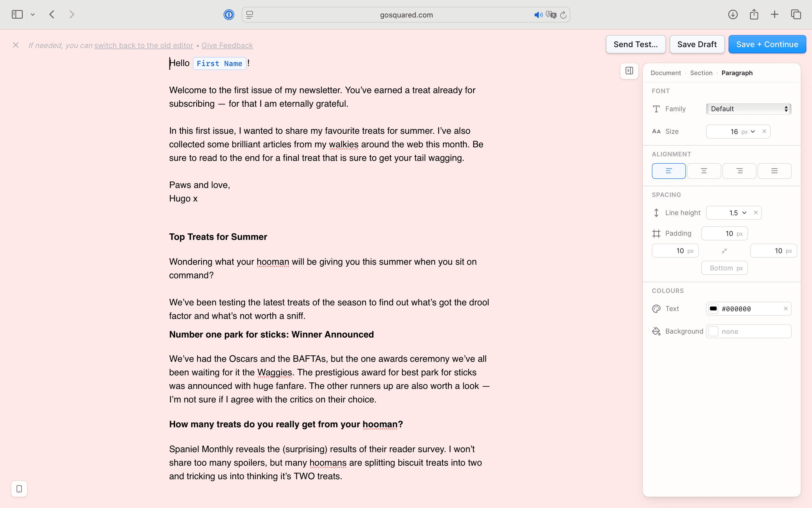Image resolution: width=812 pixels, height=508 pixels.
Task: Toggle the Safari sidebar icon
Action: coord(17,14)
